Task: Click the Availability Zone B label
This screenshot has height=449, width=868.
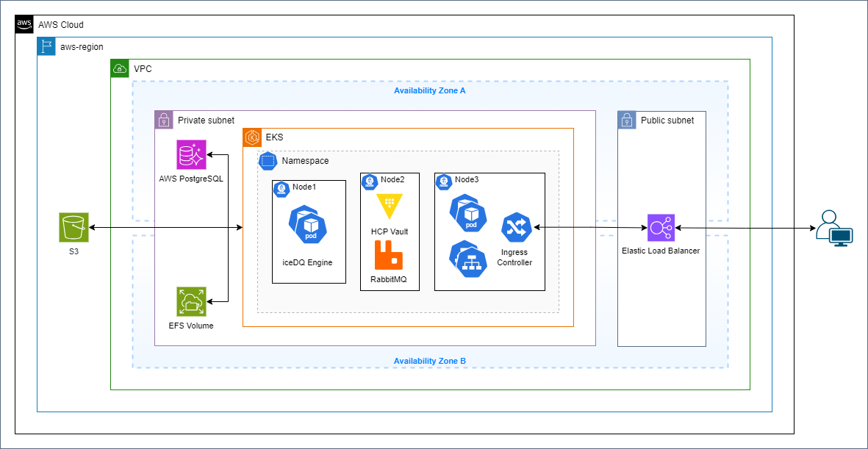Action: tap(429, 361)
